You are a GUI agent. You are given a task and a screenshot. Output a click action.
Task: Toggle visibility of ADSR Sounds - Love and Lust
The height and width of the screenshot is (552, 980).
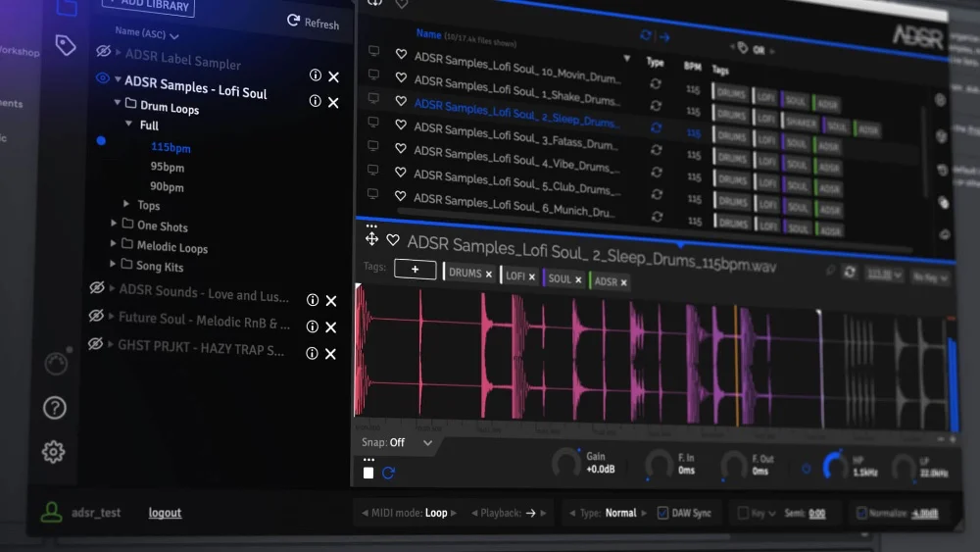point(96,287)
